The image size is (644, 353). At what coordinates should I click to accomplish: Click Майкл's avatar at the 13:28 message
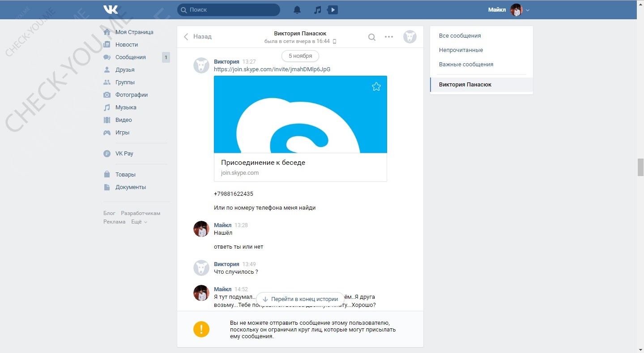pos(201,229)
